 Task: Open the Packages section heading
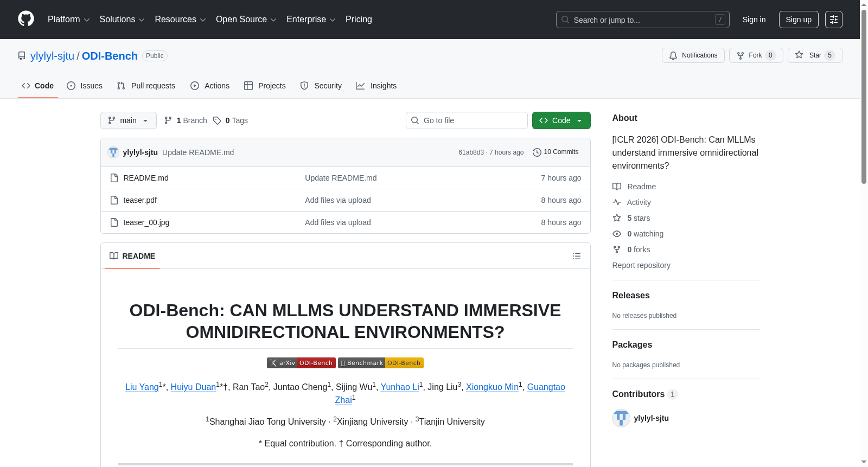pos(632,345)
